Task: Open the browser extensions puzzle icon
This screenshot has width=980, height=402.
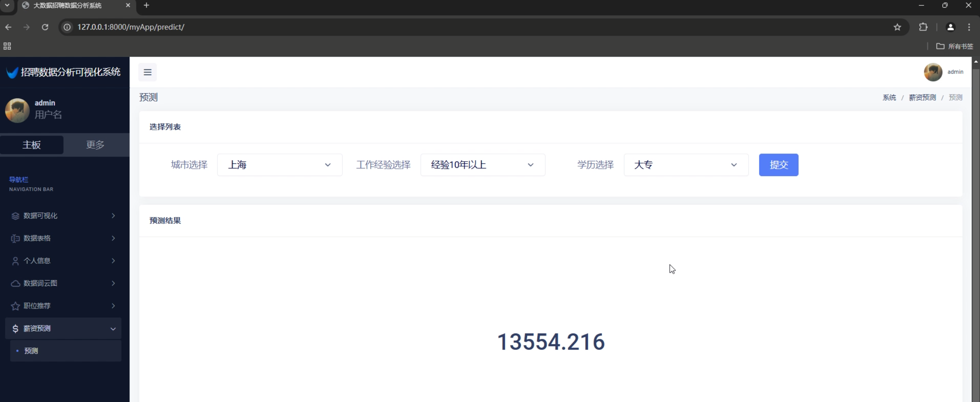Action: click(x=923, y=27)
